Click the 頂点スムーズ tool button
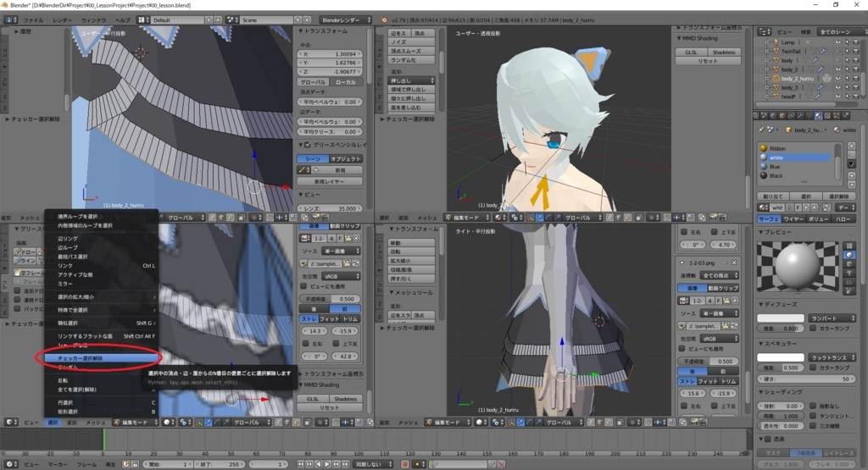The width and height of the screenshot is (868, 470). click(411, 51)
